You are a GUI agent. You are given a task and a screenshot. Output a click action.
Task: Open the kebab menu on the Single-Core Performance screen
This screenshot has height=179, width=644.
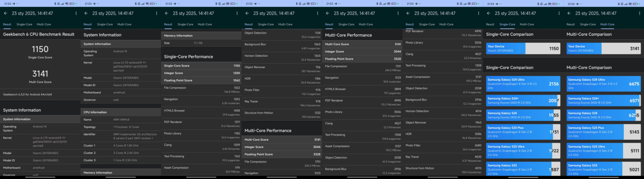[237, 13]
